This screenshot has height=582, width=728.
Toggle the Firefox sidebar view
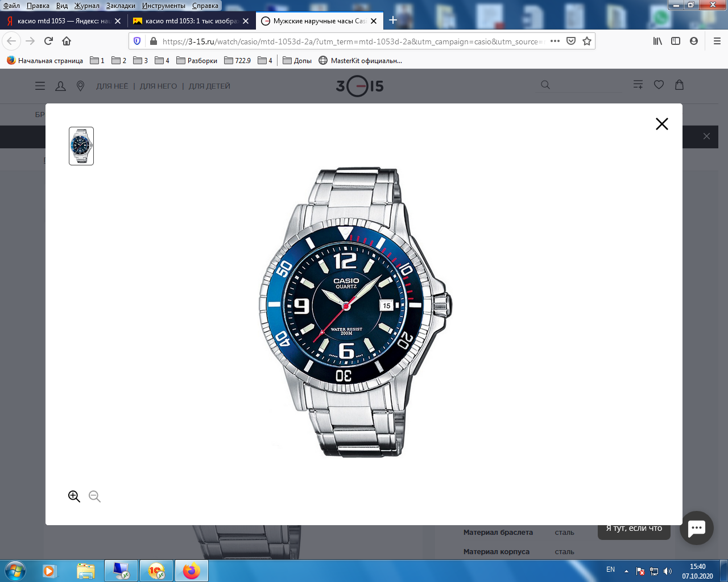pyautogui.click(x=676, y=41)
